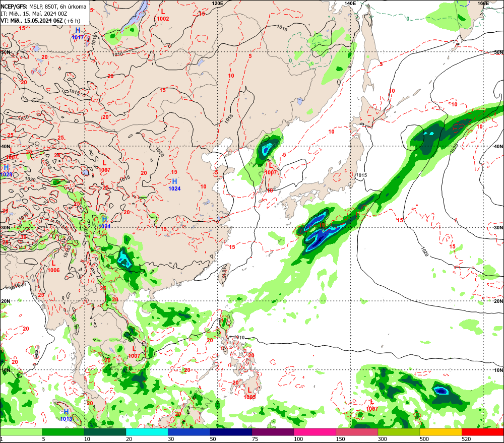The height and width of the screenshot is (443, 504).
Task: Click the blue precipitation maximum in the southeast tropics
Action: pyautogui.click(x=440, y=391)
